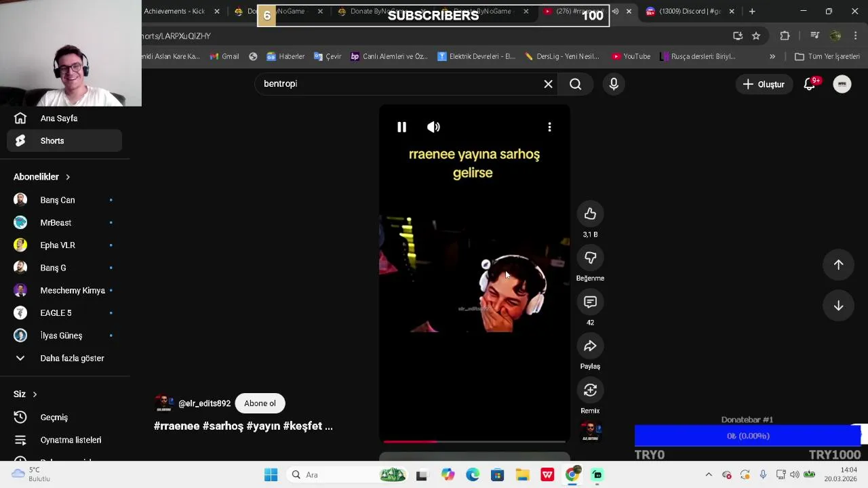Bookmark this page with star icon

coord(756,36)
